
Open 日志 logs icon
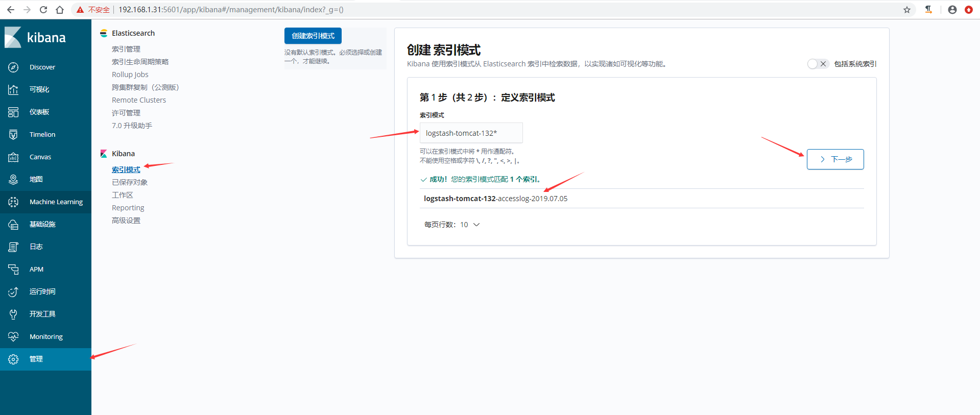pos(13,247)
